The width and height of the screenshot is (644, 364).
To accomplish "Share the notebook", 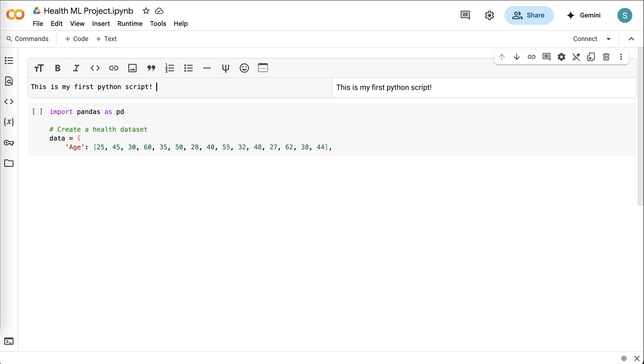I will 529,15.
